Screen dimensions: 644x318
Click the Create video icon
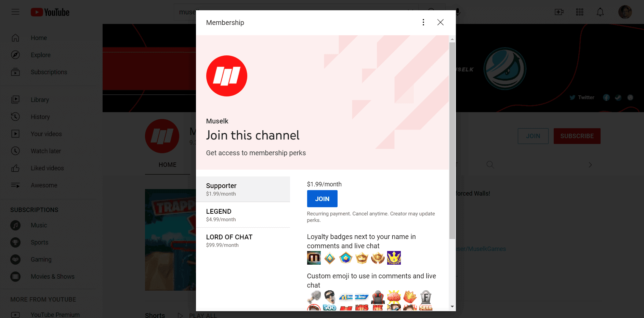coord(559,12)
